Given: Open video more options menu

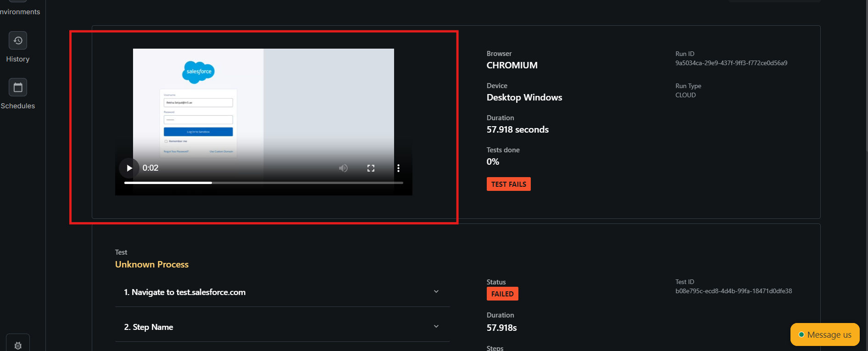Looking at the screenshot, I should pyautogui.click(x=398, y=168).
